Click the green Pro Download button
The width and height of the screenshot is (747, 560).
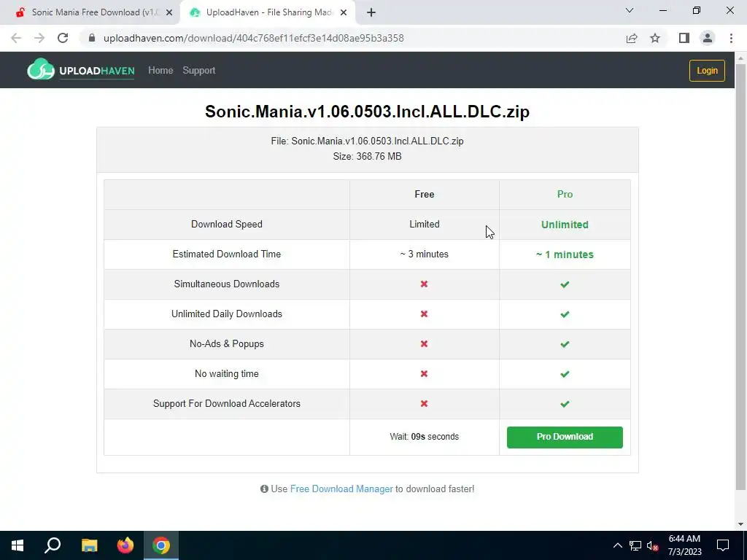pyautogui.click(x=565, y=437)
